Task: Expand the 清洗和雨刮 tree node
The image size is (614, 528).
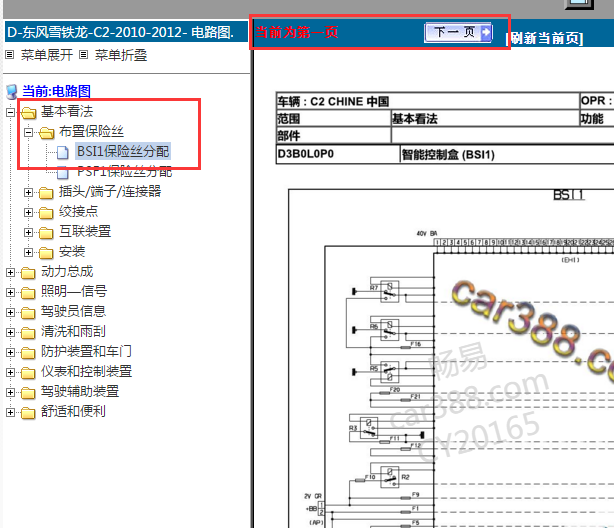Action: [11, 332]
